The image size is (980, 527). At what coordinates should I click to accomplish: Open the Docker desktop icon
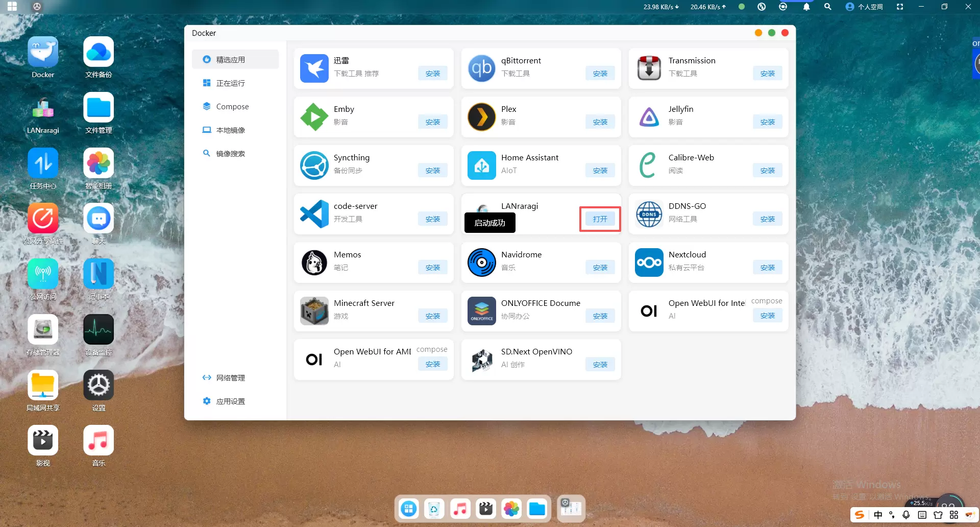click(x=43, y=52)
